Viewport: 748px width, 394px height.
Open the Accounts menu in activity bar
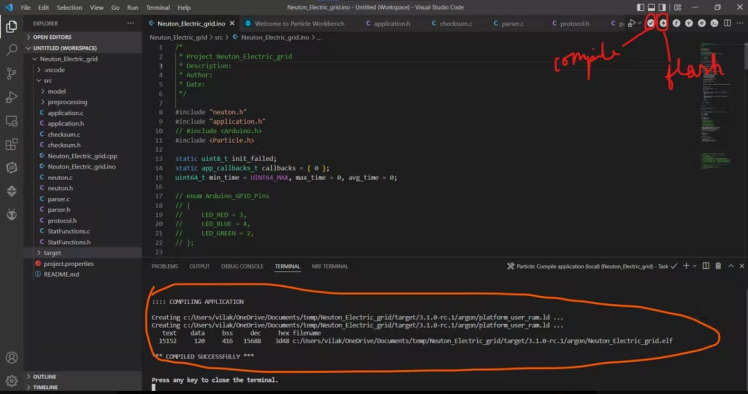(11, 358)
